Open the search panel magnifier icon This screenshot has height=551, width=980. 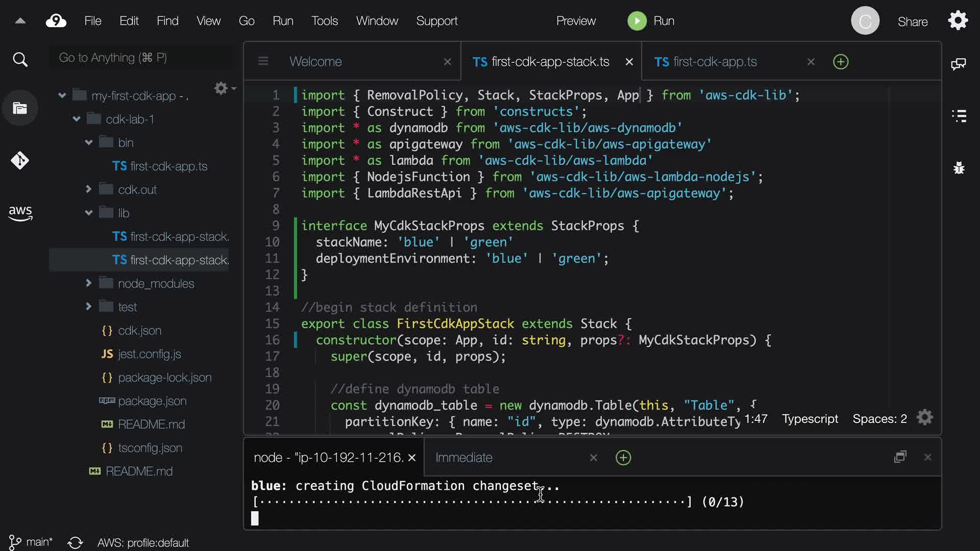(20, 60)
